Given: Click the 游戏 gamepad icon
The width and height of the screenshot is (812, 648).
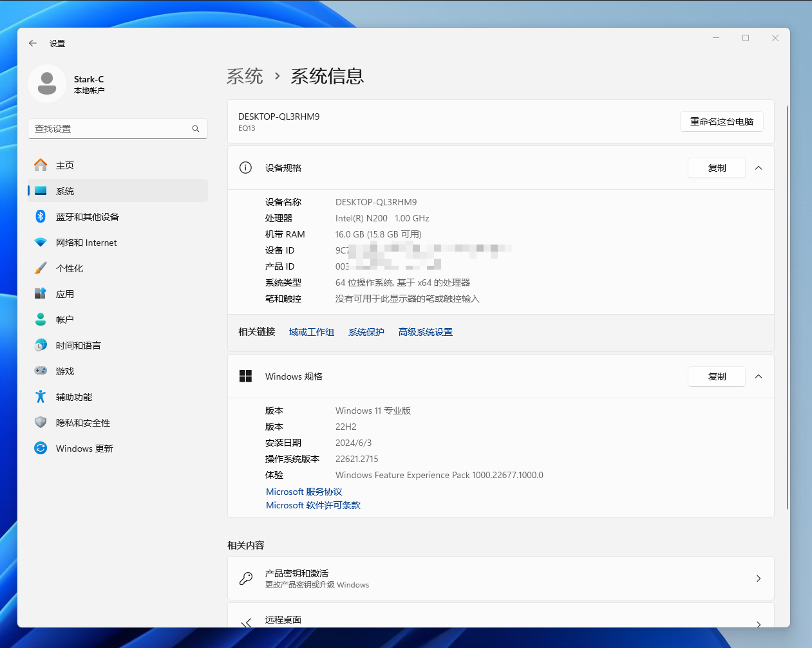Looking at the screenshot, I should [41, 371].
